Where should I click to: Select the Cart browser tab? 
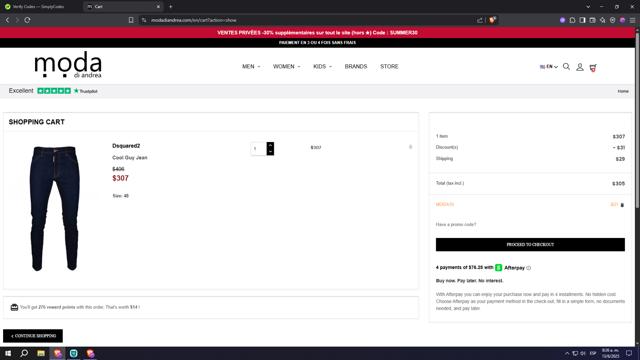pyautogui.click(x=122, y=7)
